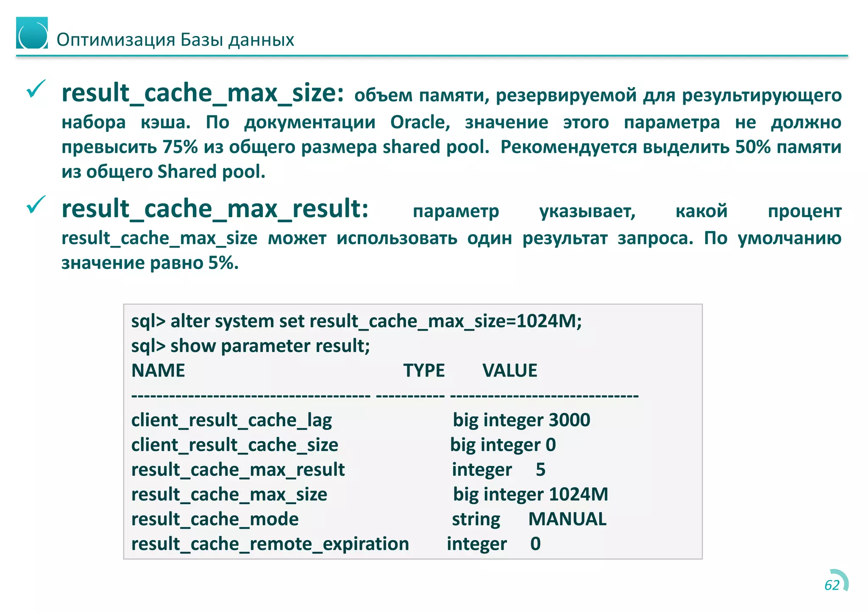Click the text 'превысить 75% из общего размера'
The image size is (868, 614).
219,147
